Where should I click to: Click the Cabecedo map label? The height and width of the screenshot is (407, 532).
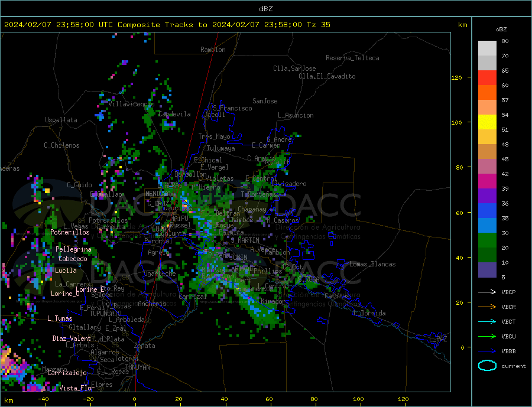[x=73, y=259]
